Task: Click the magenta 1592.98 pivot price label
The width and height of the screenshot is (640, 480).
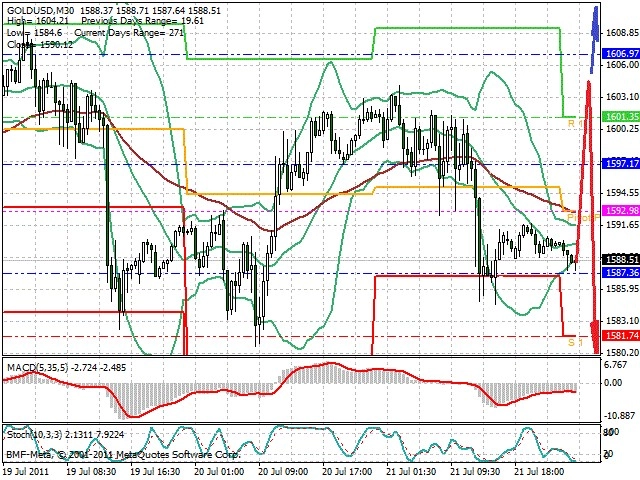Action: pyautogui.click(x=621, y=211)
